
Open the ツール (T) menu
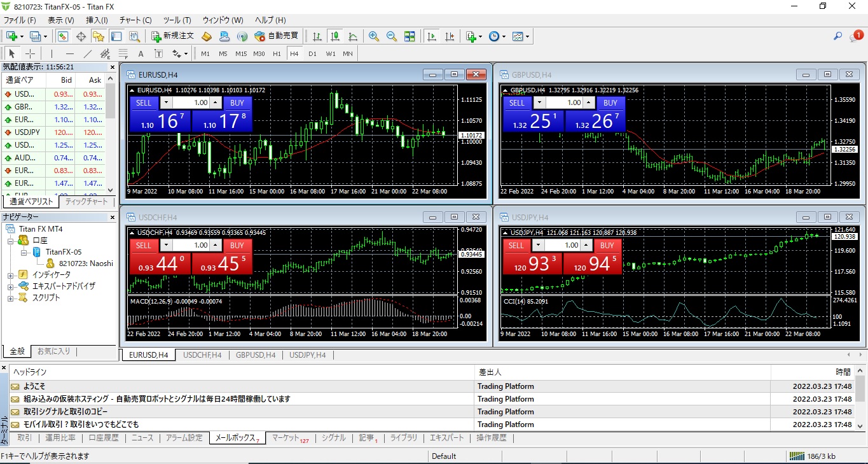[x=177, y=20]
